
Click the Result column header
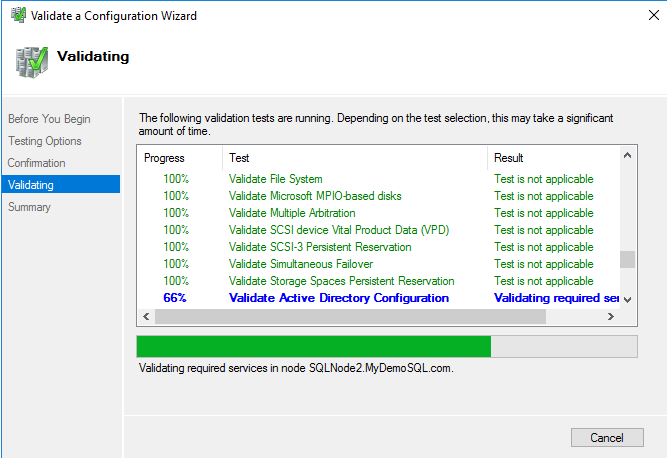(x=509, y=158)
